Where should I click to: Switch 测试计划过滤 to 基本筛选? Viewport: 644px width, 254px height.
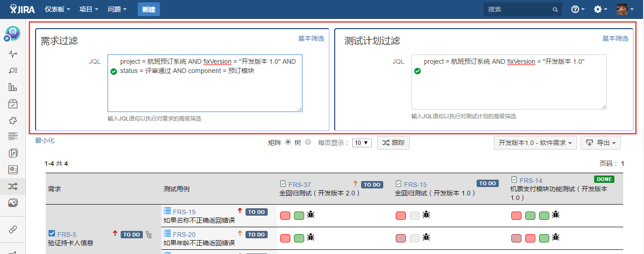[615, 38]
